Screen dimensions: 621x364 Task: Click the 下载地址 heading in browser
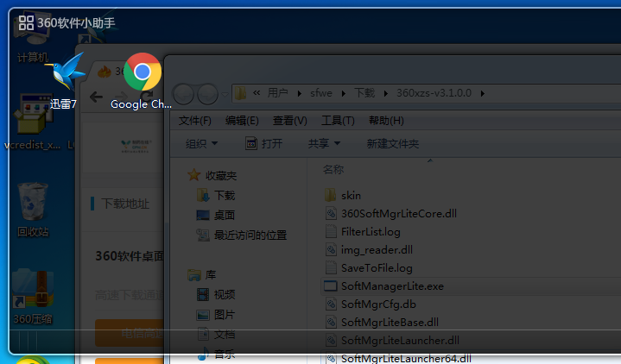pyautogui.click(x=125, y=204)
